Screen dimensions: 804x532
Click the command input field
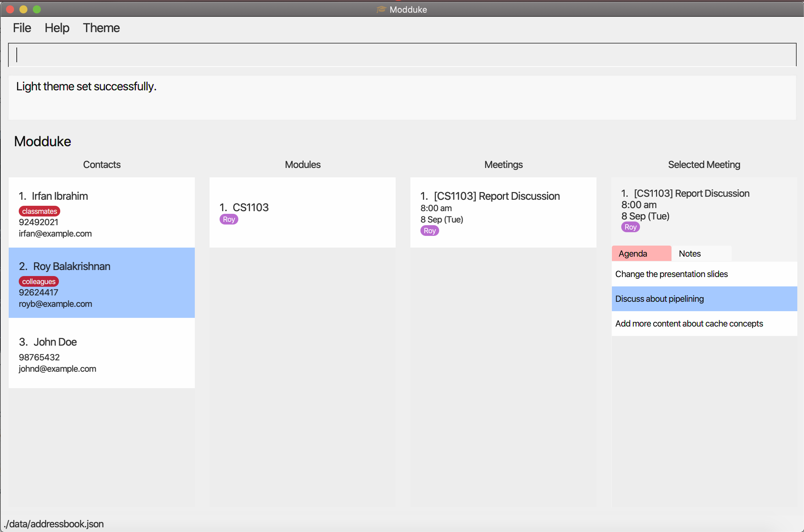[x=402, y=55]
